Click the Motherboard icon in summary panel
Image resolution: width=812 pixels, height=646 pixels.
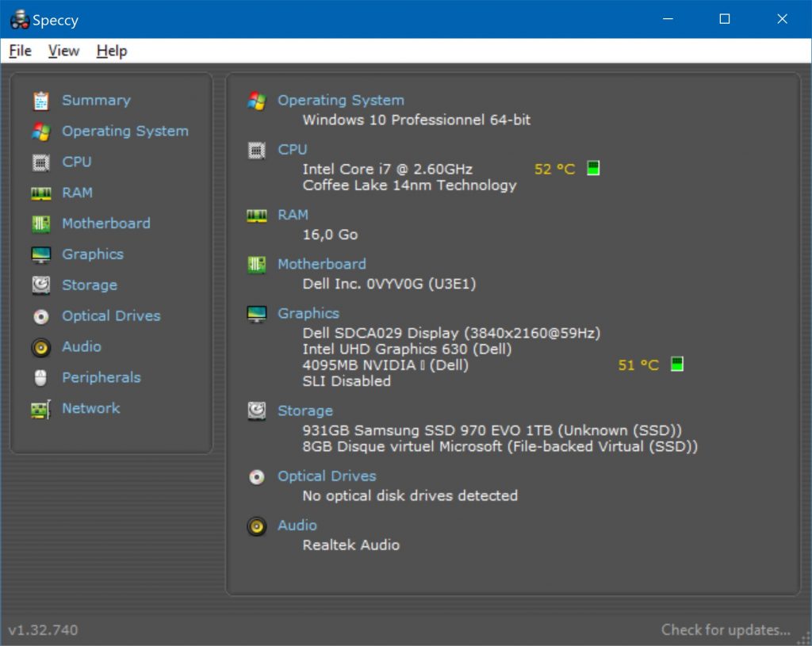256,265
